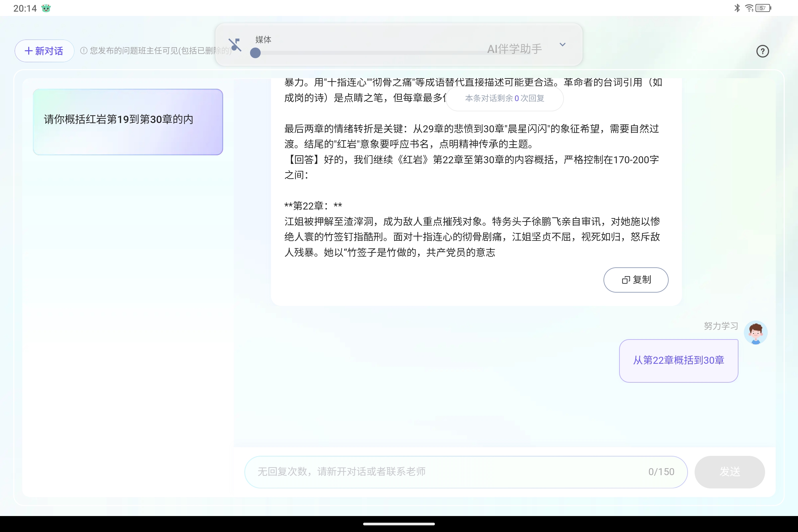
Task: Open the conversation 请你概括红岩第19到第30章的内
Action: pos(128,122)
